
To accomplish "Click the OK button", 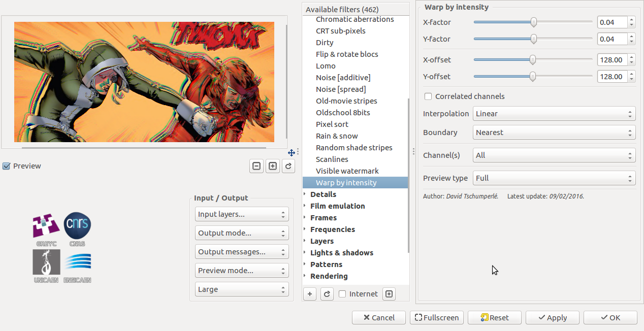I will coord(610,317).
